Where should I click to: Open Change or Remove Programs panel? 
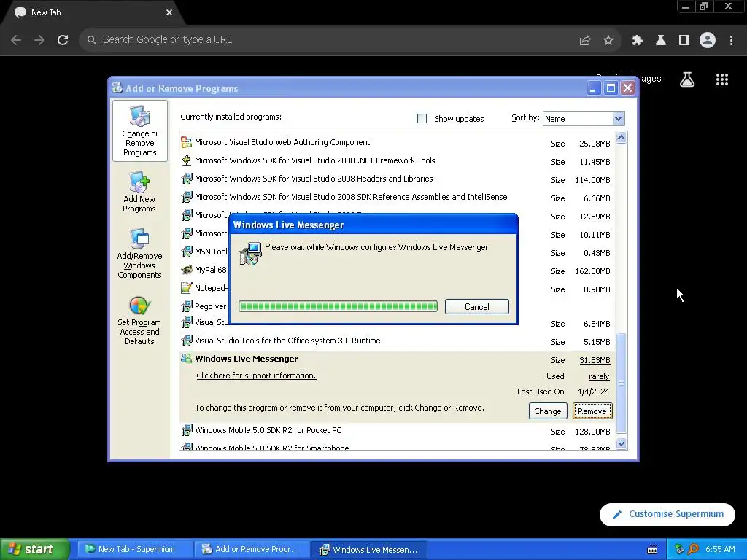point(139,131)
